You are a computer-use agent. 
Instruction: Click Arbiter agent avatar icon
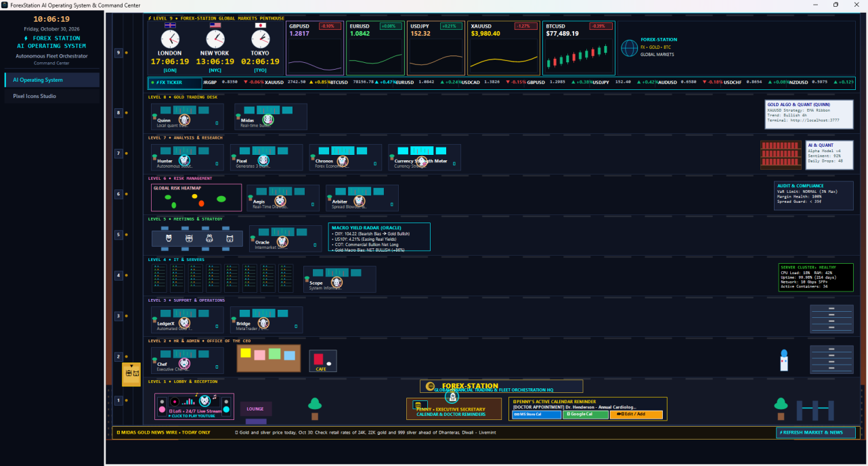pyautogui.click(x=358, y=201)
